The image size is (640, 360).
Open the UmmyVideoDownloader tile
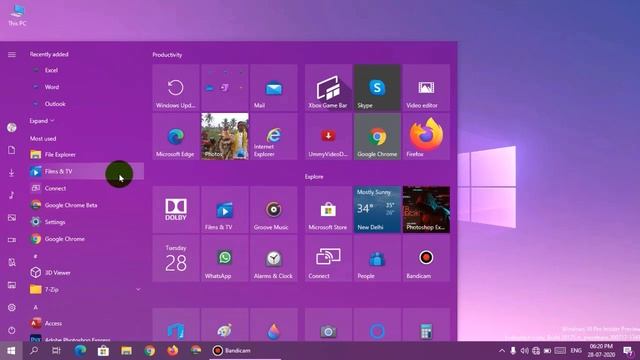coord(328,136)
